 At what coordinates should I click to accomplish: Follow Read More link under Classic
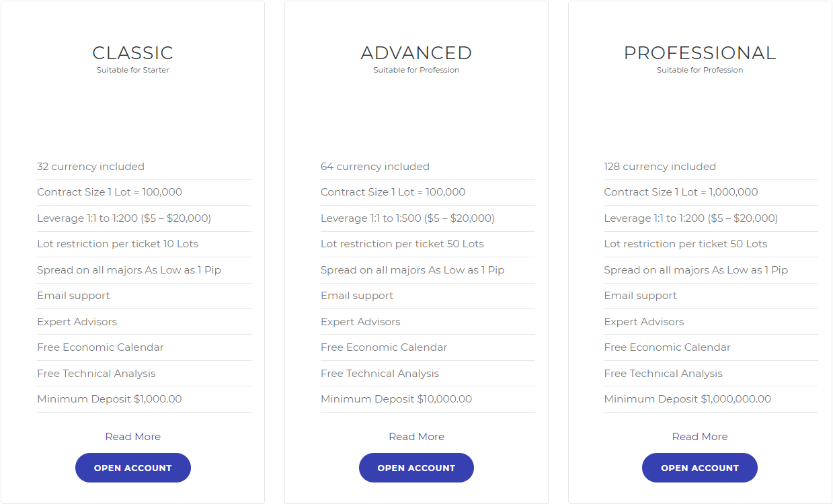[133, 437]
